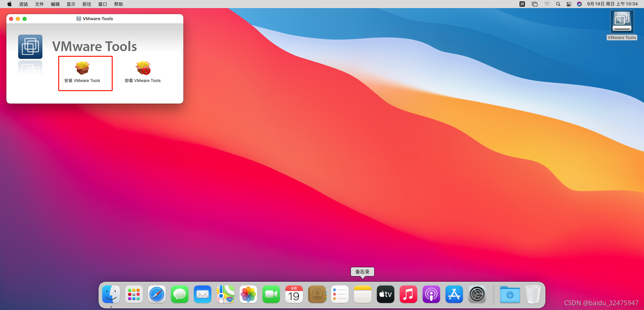Image resolution: width=644 pixels, height=310 pixels.
Task: Open the 帮助 menu
Action: pos(118,4)
